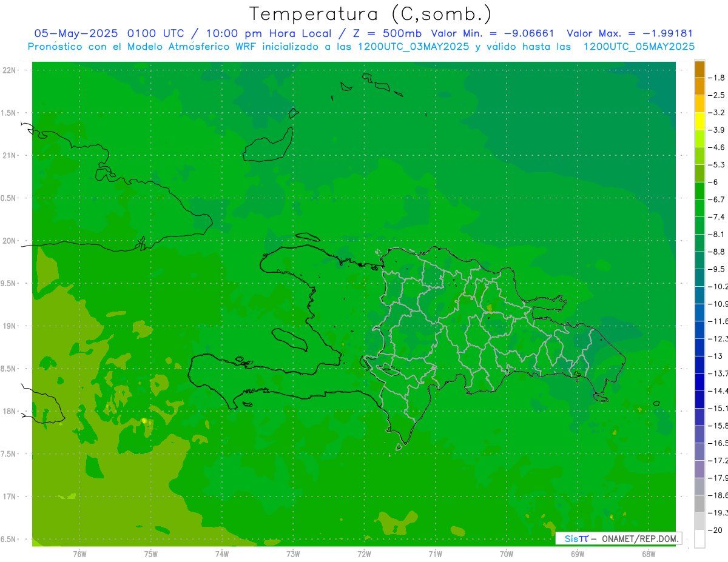
Task: Click the '74W' longitude axis label
Action: [x=222, y=555]
